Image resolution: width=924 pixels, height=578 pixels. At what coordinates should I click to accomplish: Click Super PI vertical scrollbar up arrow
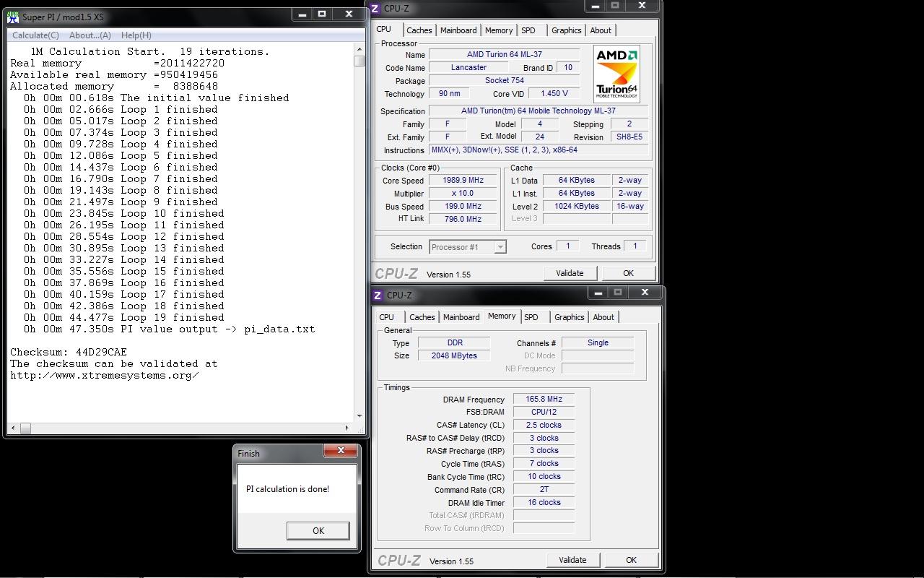click(359, 49)
